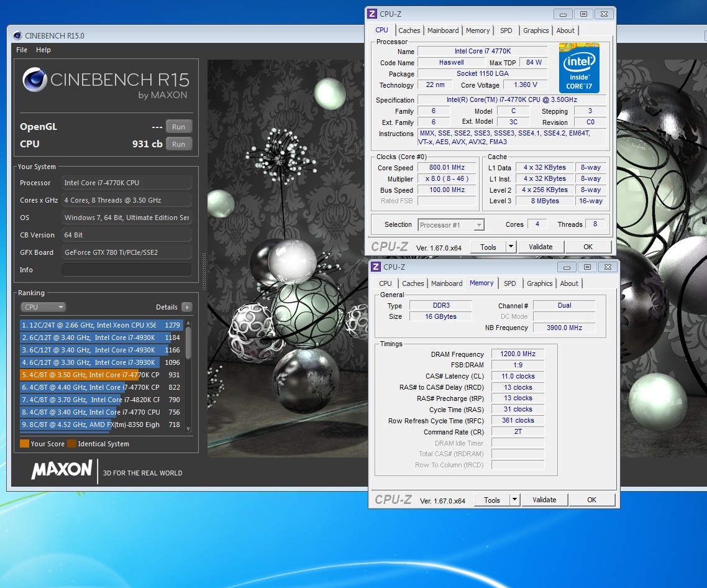Select ranking row i7-3930K score 1096
Screen dimensions: 707x588
pyautogui.click(x=101, y=362)
